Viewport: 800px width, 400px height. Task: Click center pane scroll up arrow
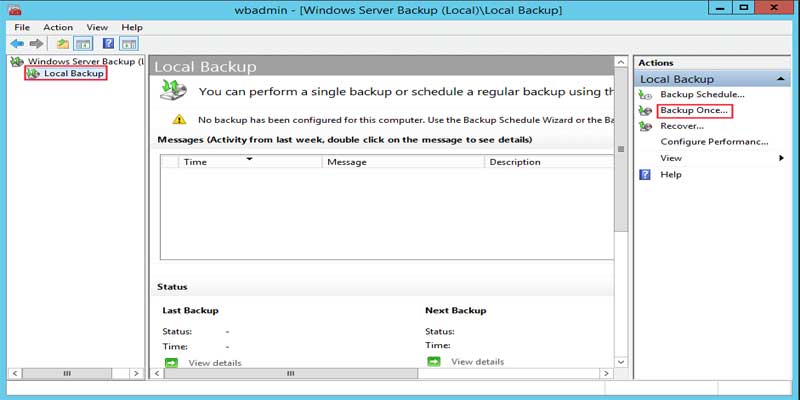click(621, 62)
